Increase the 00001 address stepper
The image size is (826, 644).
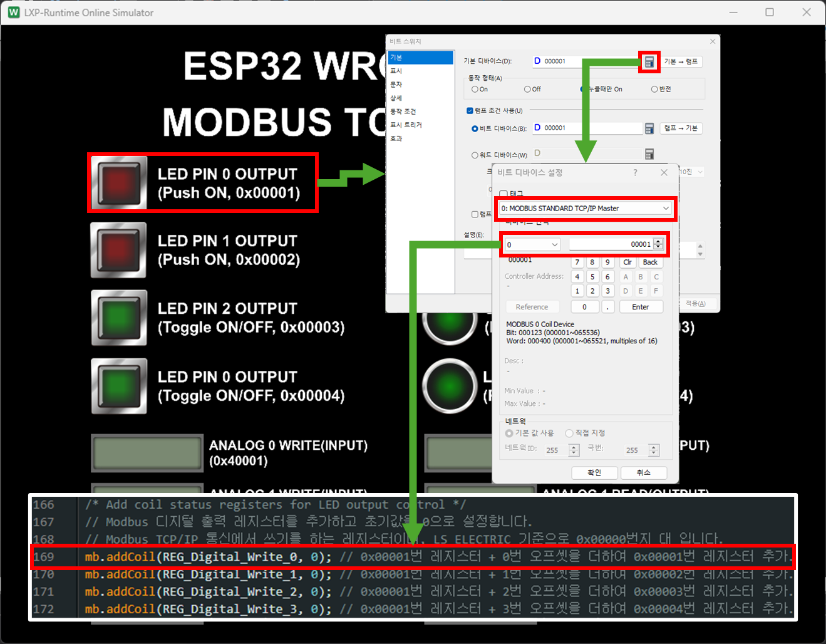point(658,241)
